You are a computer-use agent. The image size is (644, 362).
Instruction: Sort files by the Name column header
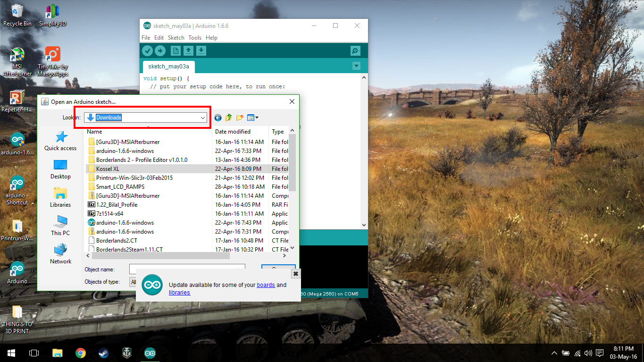[148, 132]
